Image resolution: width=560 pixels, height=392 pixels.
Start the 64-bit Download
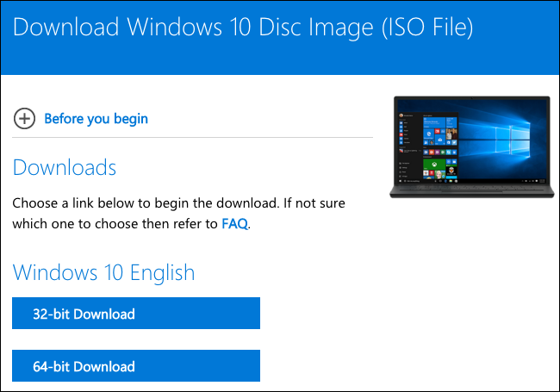click(135, 366)
